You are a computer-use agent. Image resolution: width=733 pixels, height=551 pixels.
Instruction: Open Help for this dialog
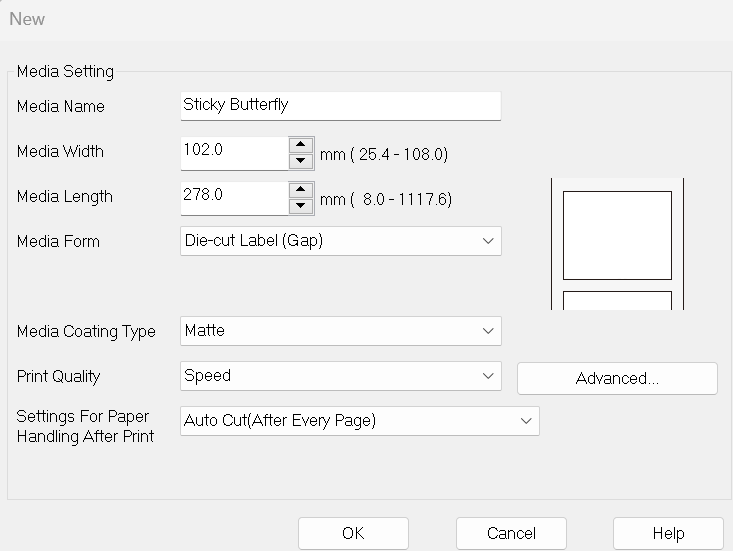coord(668,533)
